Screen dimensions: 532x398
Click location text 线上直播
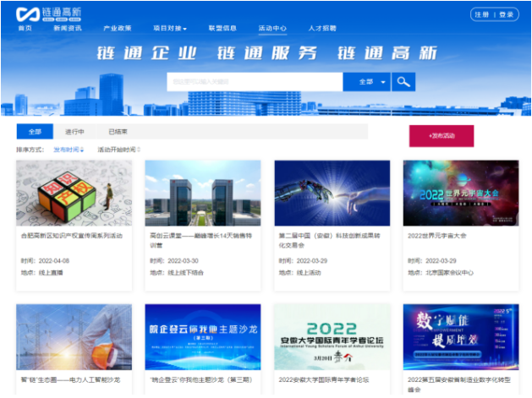coord(51,273)
